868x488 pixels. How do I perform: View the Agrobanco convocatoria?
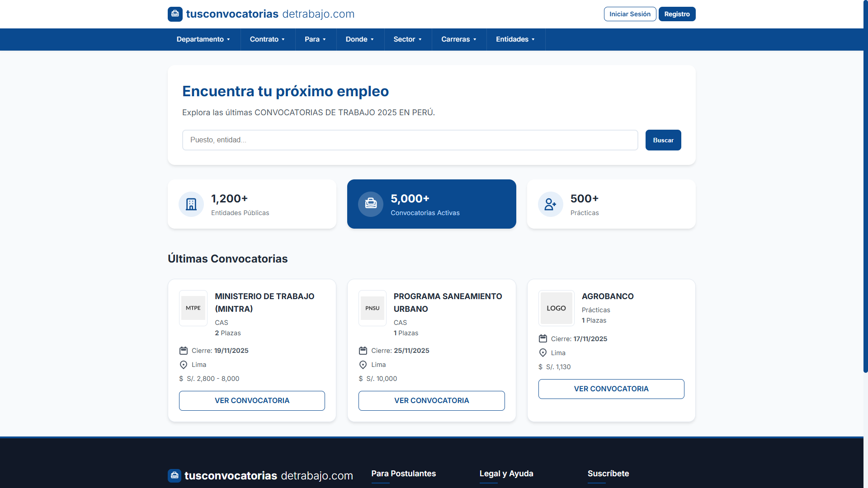[611, 389]
